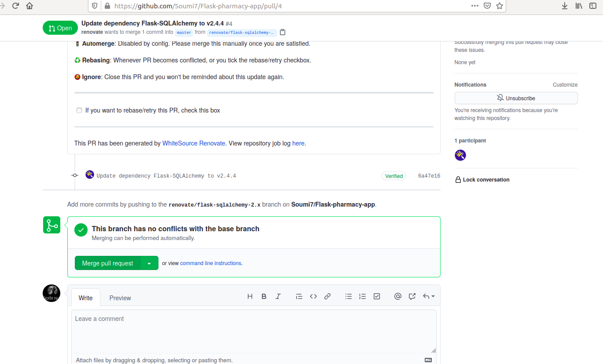Screen dimensions: 603x364
Task: Open commit hash 6a47e16
Action: pos(429,176)
